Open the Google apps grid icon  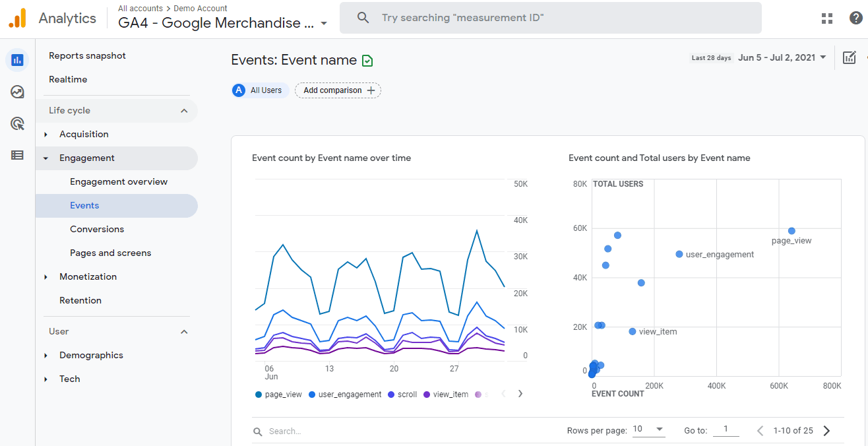pos(827,18)
